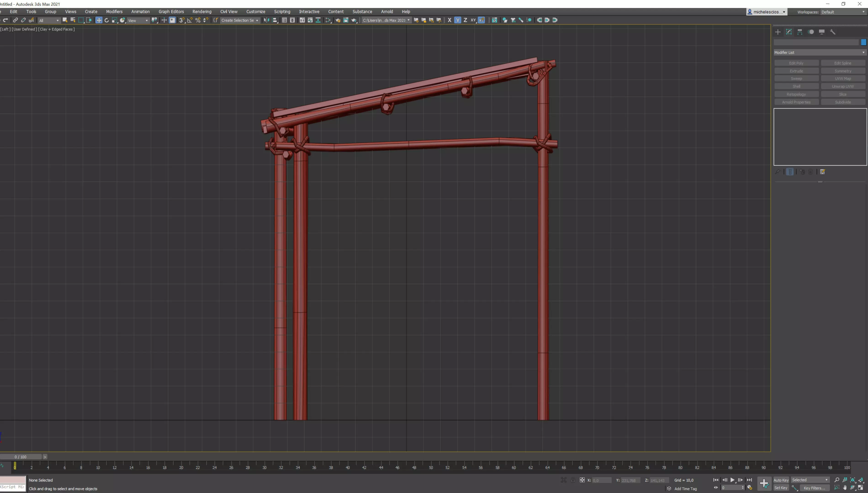Expand the Modifier List dropdown
This screenshot has width=868, height=493.
coord(819,52)
